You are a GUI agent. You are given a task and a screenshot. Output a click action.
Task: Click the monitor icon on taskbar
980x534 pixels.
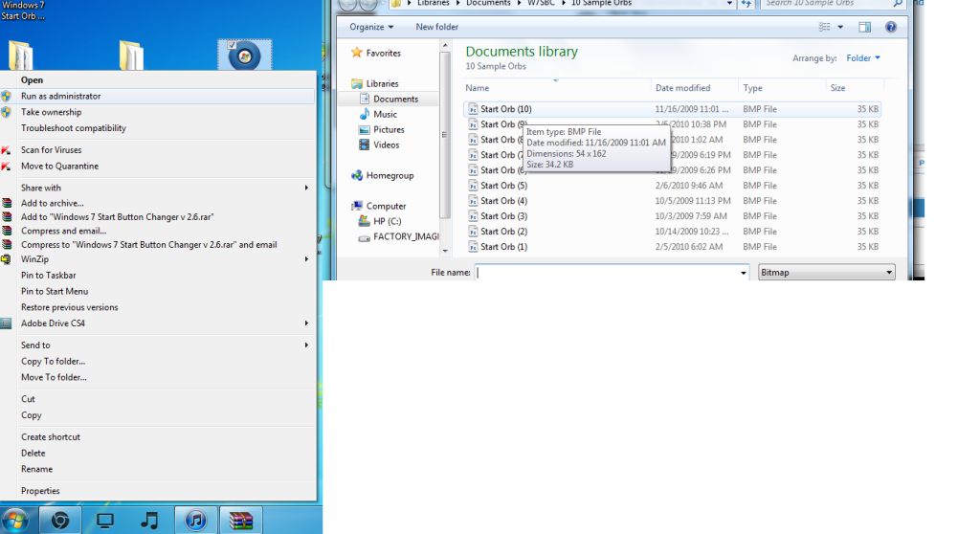tap(104, 521)
